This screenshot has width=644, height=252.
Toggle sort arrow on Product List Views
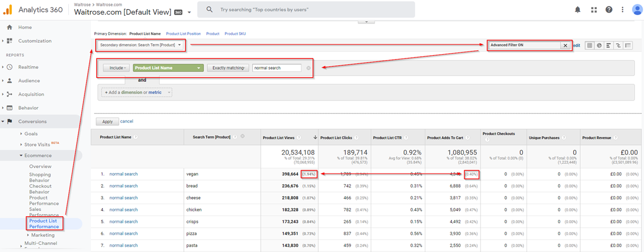tap(315, 137)
